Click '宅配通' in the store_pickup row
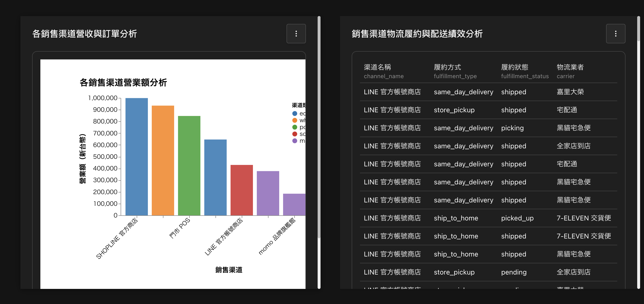The image size is (644, 304). [x=567, y=110]
